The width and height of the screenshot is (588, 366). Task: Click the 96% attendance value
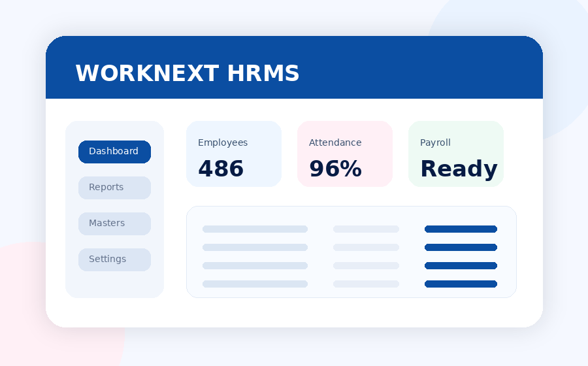pyautogui.click(x=335, y=169)
